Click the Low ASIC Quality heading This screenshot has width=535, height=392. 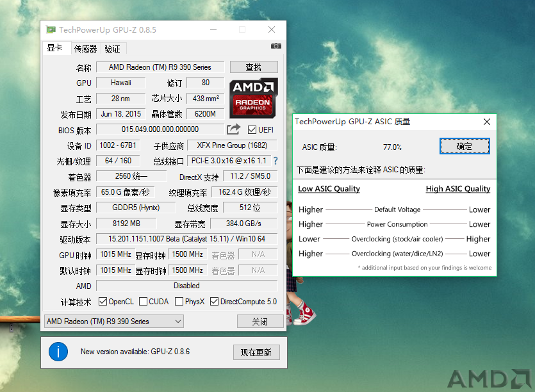pyautogui.click(x=329, y=189)
